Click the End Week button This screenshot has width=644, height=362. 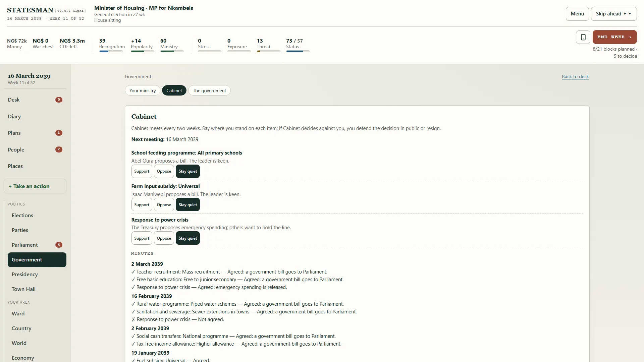click(614, 37)
